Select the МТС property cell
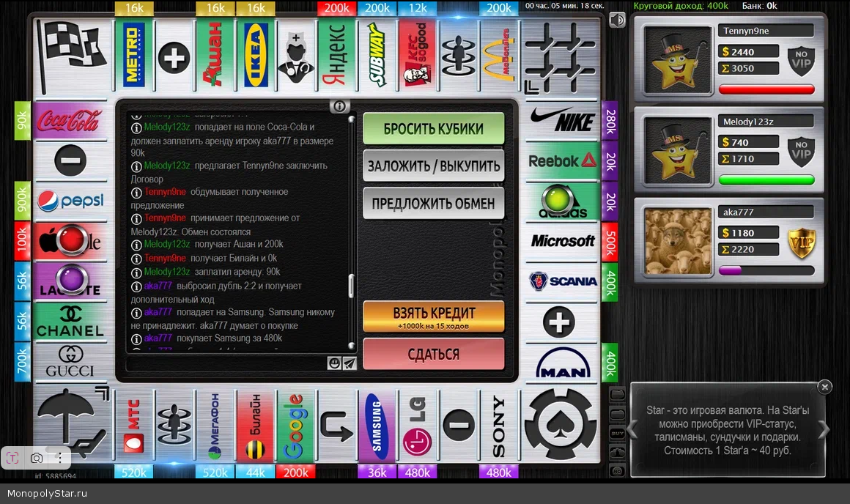Screen dimensions: 850x504 [134, 426]
